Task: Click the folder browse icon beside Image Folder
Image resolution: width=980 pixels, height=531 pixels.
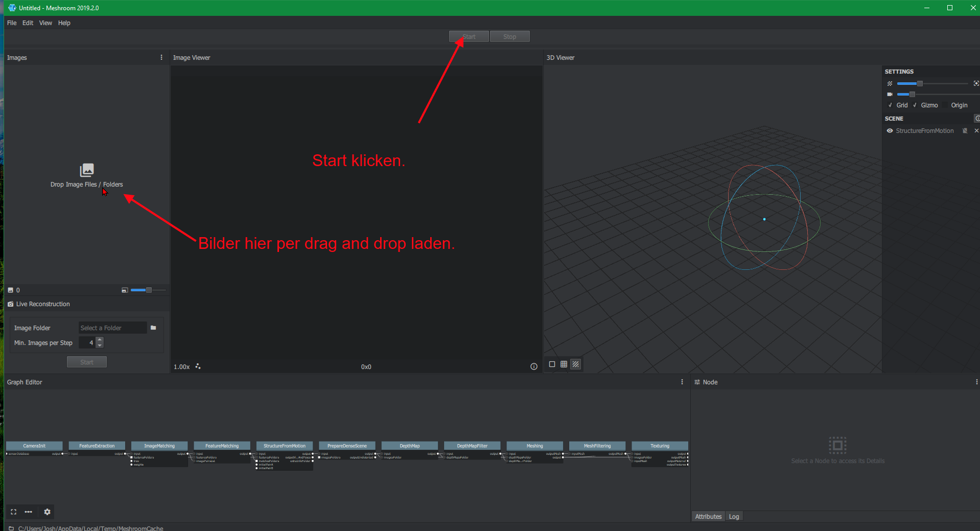Action: [x=153, y=328]
